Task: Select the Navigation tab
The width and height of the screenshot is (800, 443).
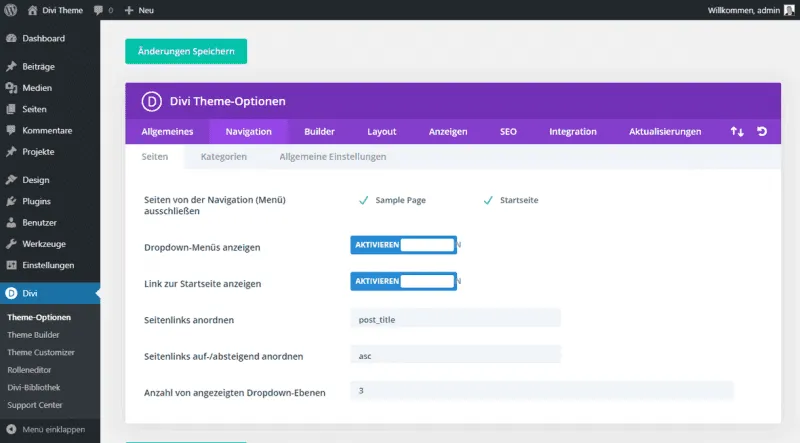Action: [248, 132]
